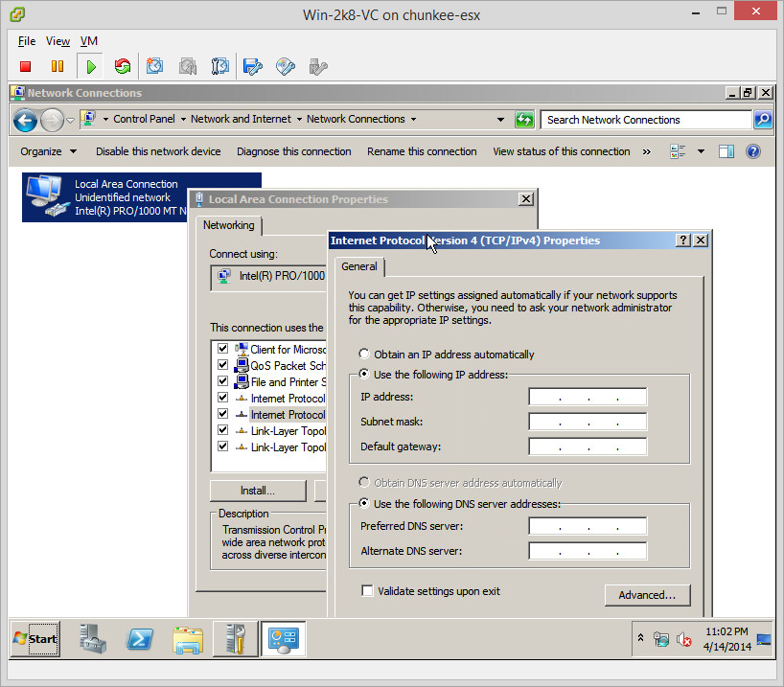
Task: Expand the Organize dropdown menu
Action: 48,151
